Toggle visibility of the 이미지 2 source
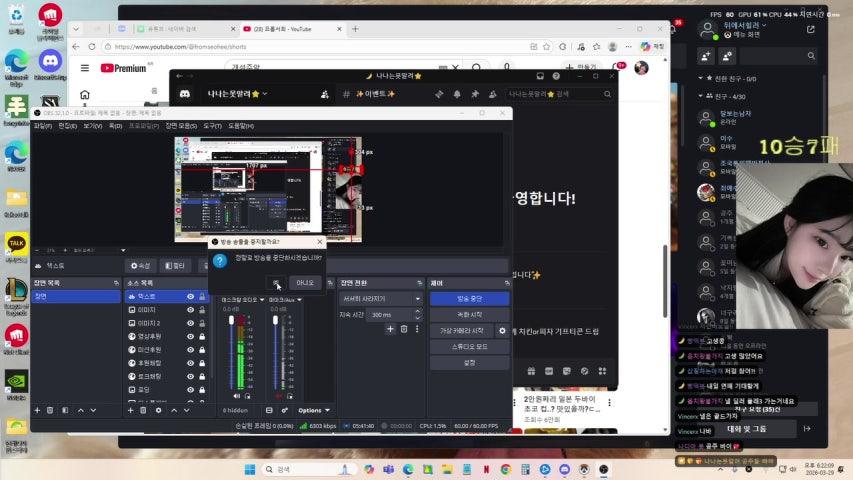Image resolution: width=853 pixels, height=480 pixels. coord(190,323)
